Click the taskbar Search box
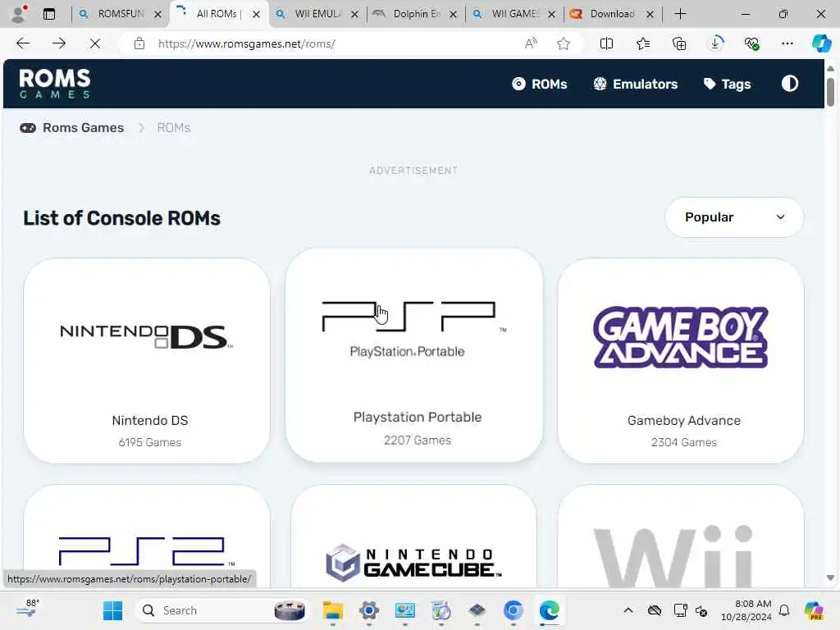840x630 pixels. (x=223, y=610)
